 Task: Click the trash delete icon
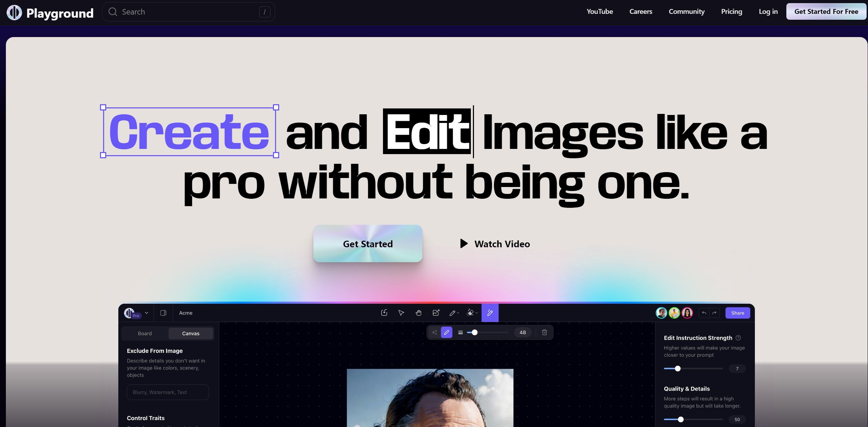544,332
